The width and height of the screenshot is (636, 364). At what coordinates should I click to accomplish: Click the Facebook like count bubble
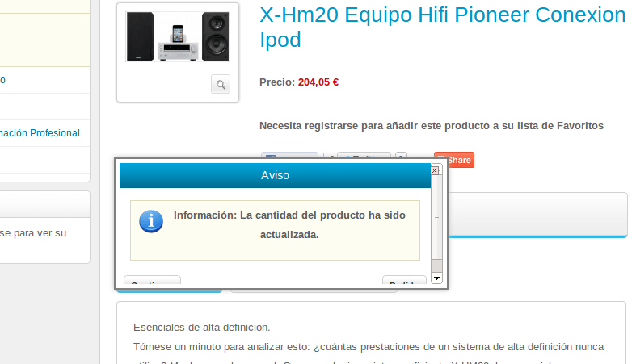(x=329, y=156)
